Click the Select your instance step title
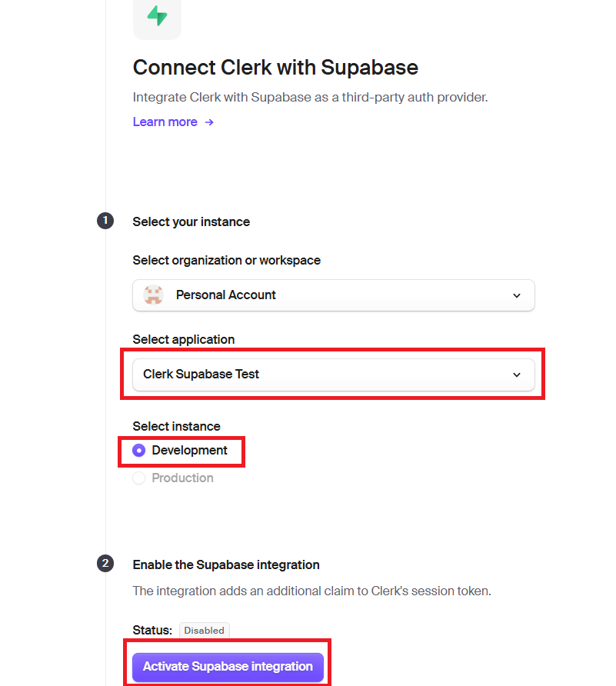The height and width of the screenshot is (686, 616). click(x=191, y=221)
